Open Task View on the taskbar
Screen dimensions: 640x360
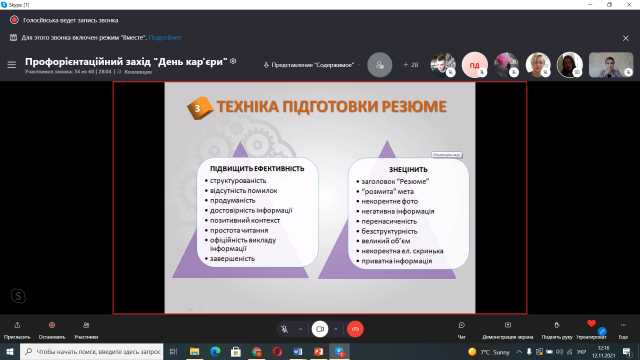click(x=173, y=351)
